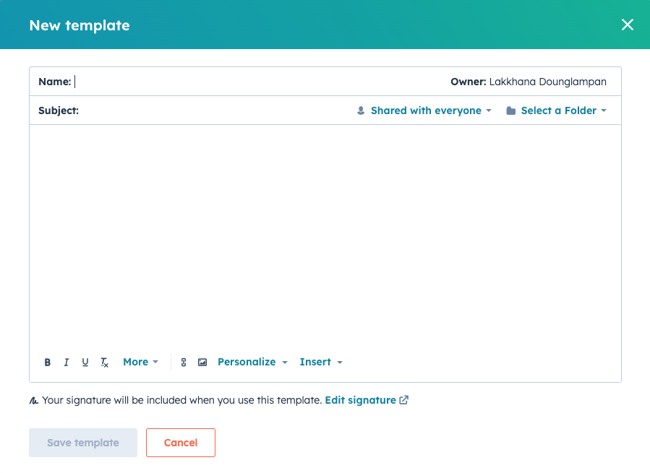Open the More formatting dropdown
Viewport: 650px width, 473px height.
(x=140, y=362)
